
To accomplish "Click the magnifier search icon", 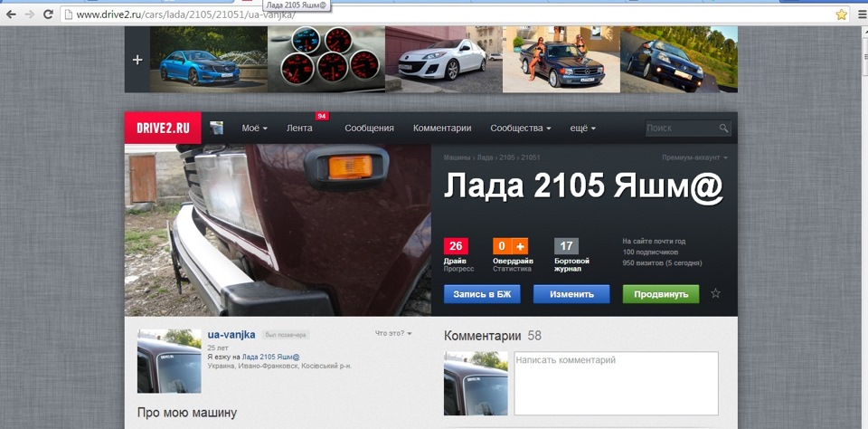I will click(723, 128).
